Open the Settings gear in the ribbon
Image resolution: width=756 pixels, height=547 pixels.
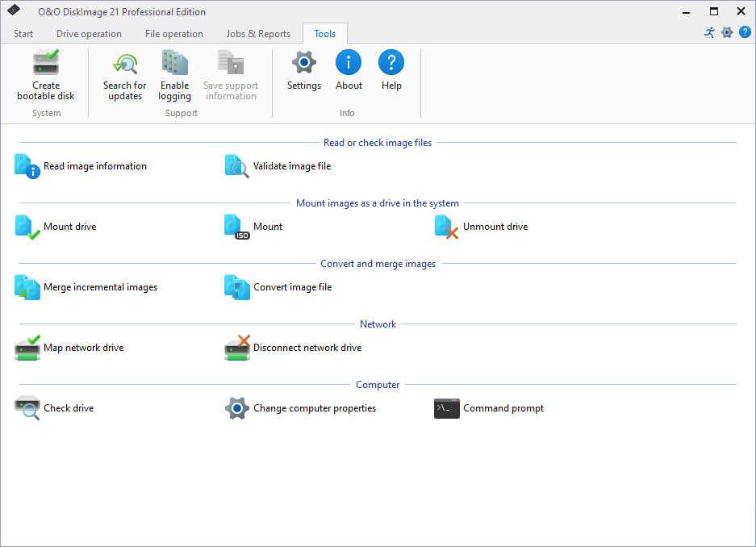tap(303, 63)
